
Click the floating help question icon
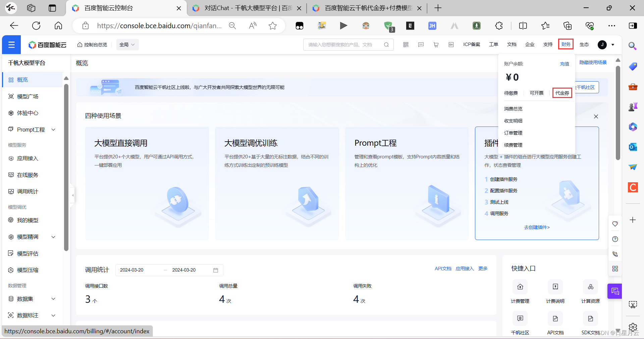pyautogui.click(x=615, y=239)
